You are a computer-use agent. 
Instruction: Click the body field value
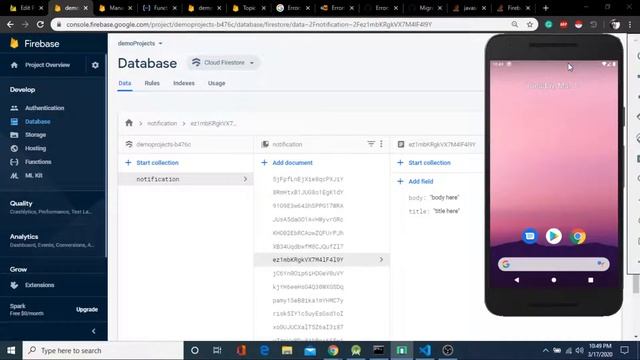[444, 198]
